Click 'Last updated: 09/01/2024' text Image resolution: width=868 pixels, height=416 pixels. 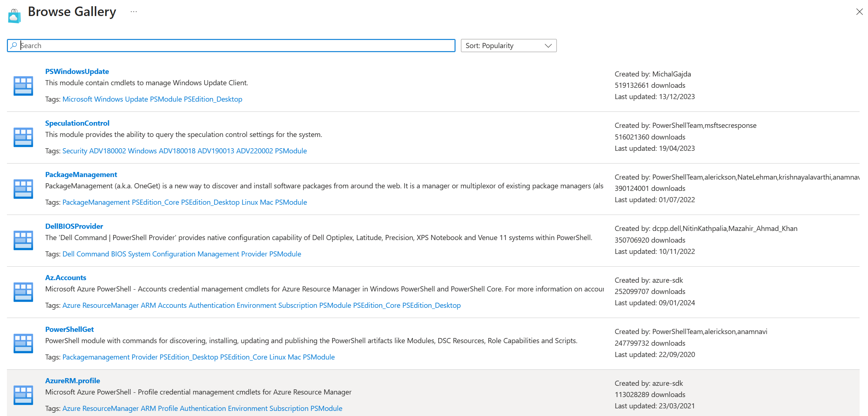(655, 303)
